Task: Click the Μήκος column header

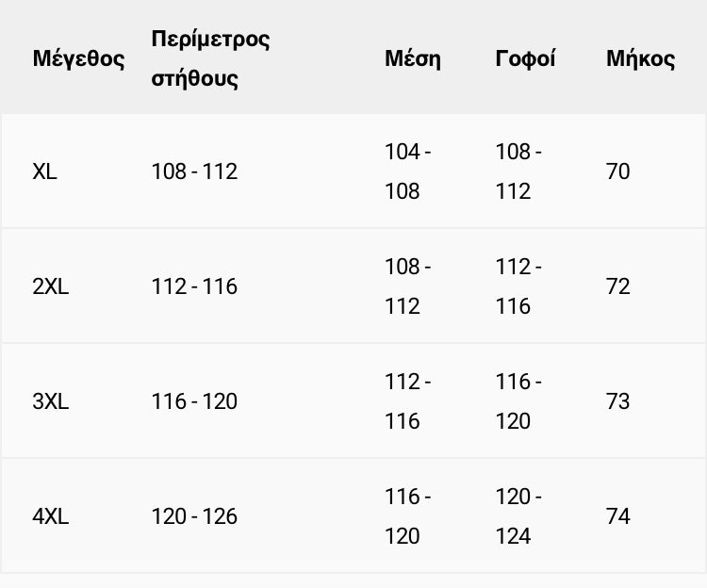Action: (640, 58)
